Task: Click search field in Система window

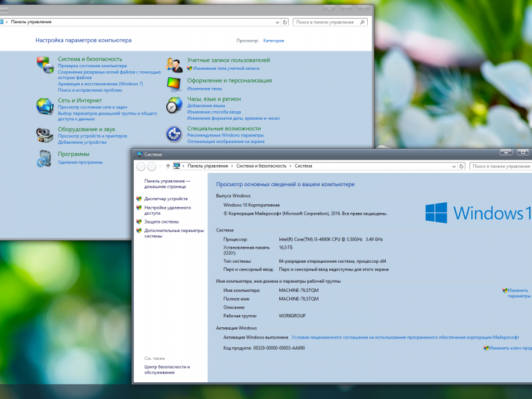Action: click(501, 166)
